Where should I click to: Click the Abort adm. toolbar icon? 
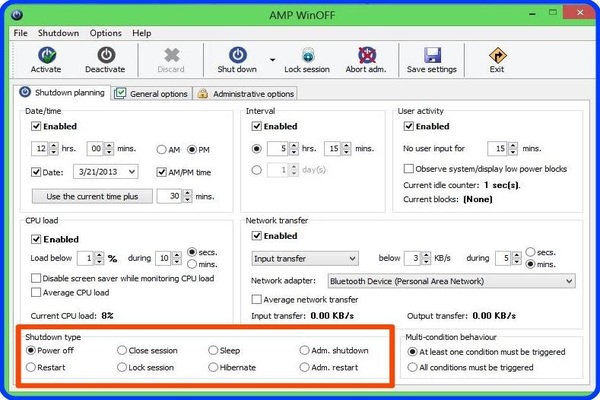pos(367,55)
